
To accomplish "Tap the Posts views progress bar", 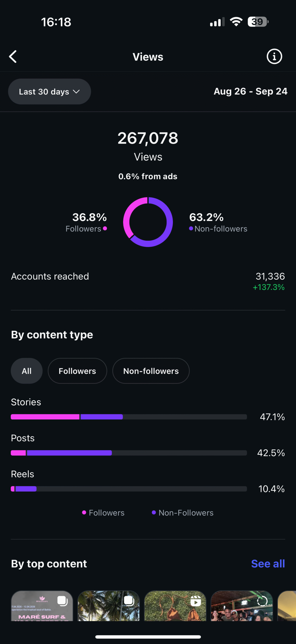I will (x=129, y=453).
